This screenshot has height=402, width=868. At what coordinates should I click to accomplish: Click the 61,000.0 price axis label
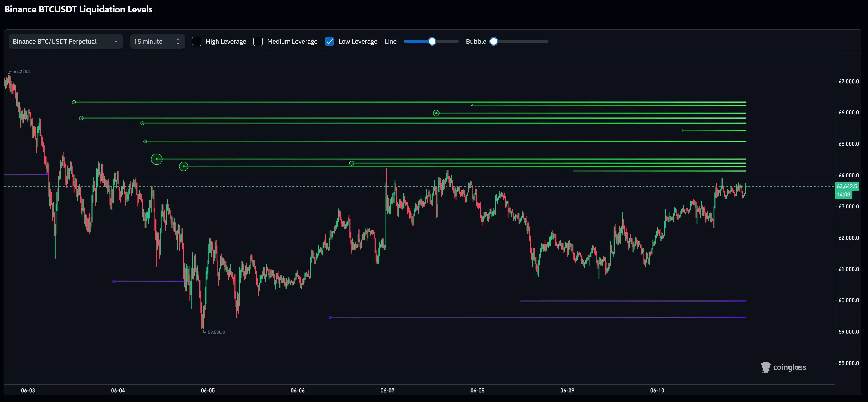pos(848,269)
